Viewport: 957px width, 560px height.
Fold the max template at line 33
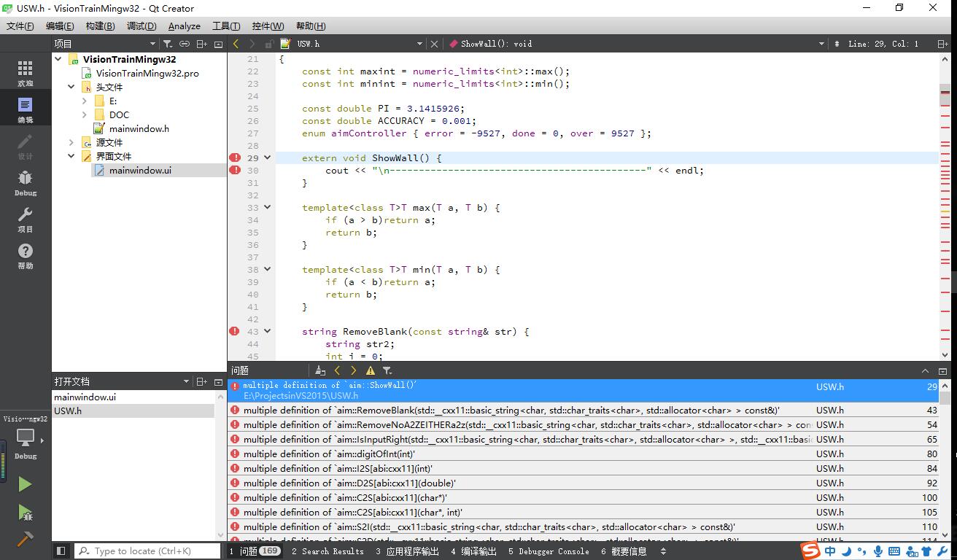pos(268,207)
